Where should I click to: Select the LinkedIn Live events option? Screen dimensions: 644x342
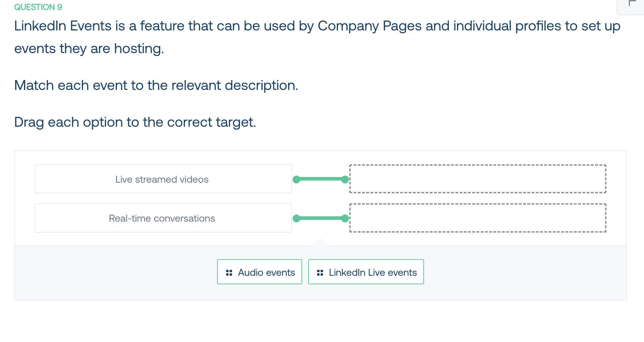tap(366, 272)
